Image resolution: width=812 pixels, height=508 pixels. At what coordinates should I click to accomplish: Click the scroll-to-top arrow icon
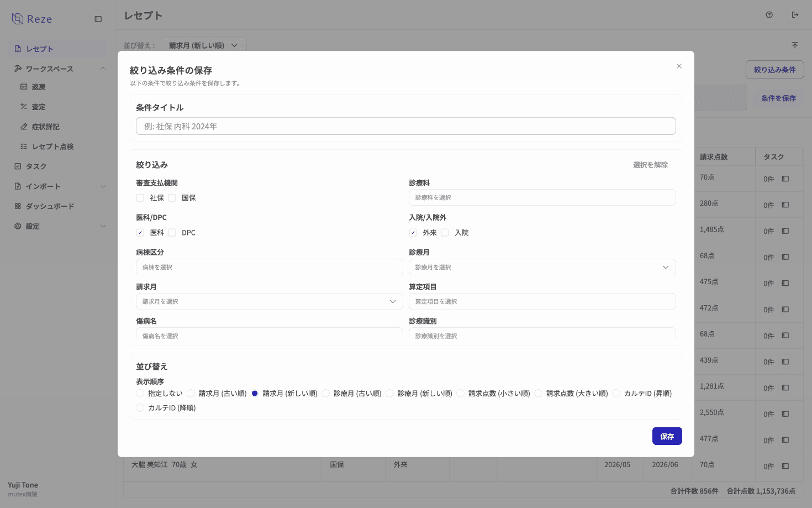[795, 45]
